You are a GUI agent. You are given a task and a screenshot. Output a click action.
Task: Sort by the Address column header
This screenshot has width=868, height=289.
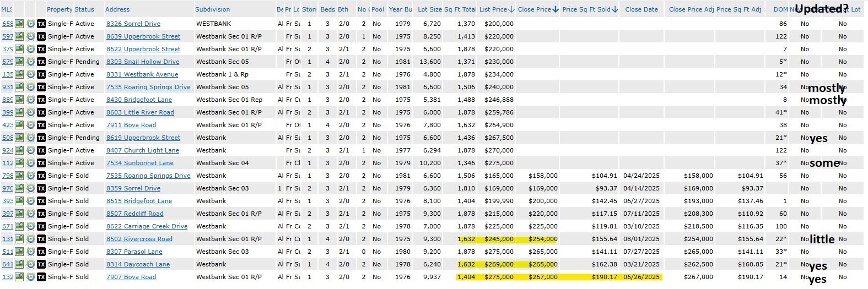pos(117,9)
